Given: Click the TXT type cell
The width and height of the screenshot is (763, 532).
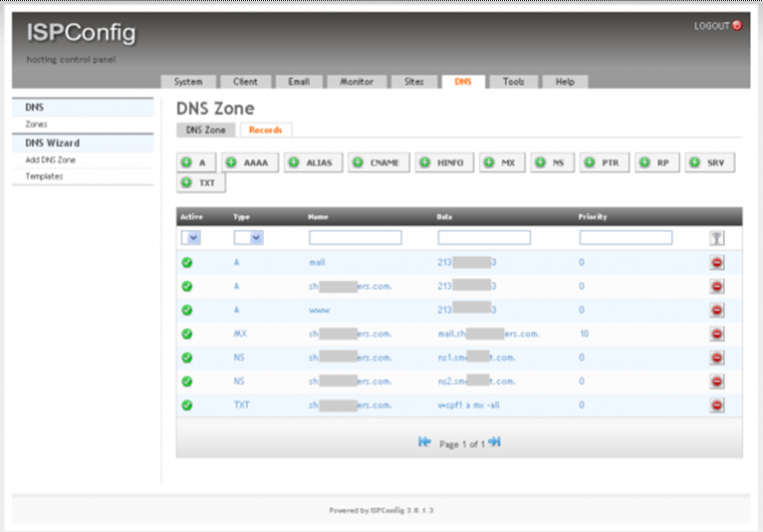Looking at the screenshot, I should 241,404.
